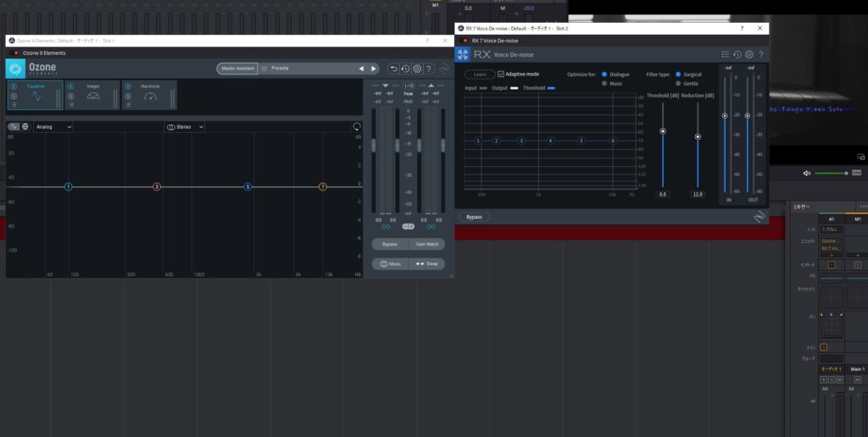The width and height of the screenshot is (868, 437).
Task: Select EQ band node 7
Action: (x=323, y=187)
